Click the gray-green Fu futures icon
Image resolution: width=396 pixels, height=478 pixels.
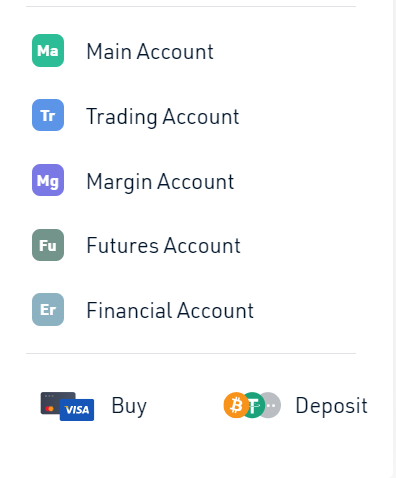coord(48,245)
